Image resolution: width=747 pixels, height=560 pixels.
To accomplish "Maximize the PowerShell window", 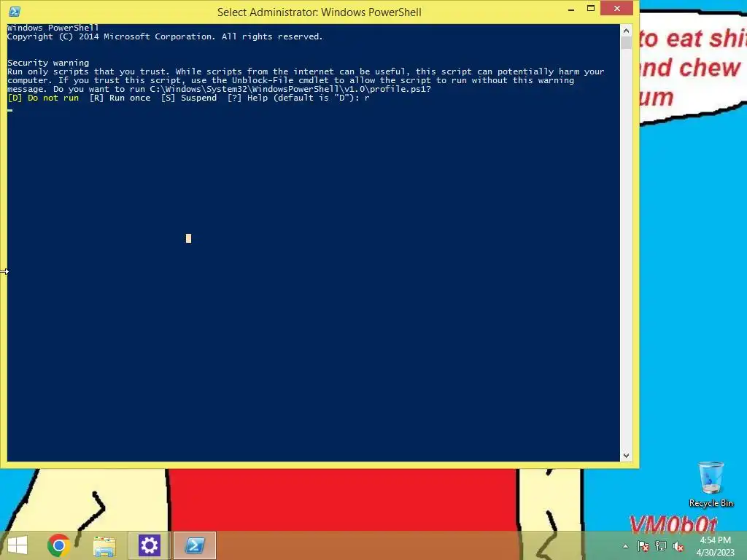I will [x=591, y=9].
